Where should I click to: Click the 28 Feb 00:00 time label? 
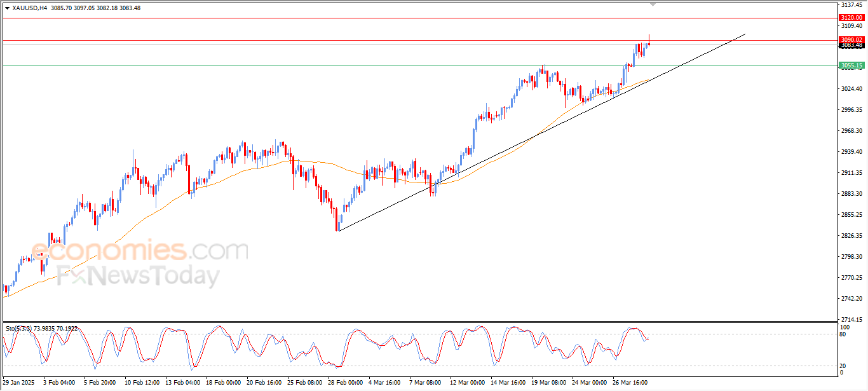(x=346, y=383)
